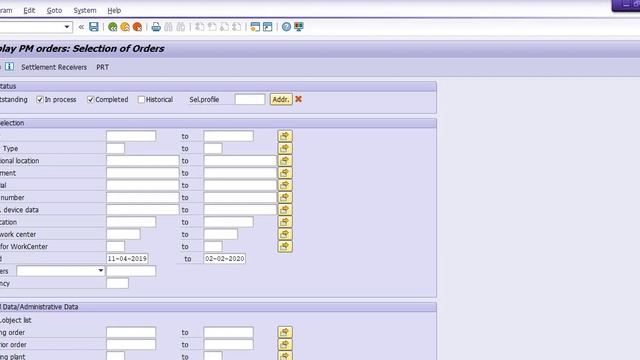Click the Create Shortcut toolbar icon
Viewport: 640px width, 360px height.
(x=267, y=27)
